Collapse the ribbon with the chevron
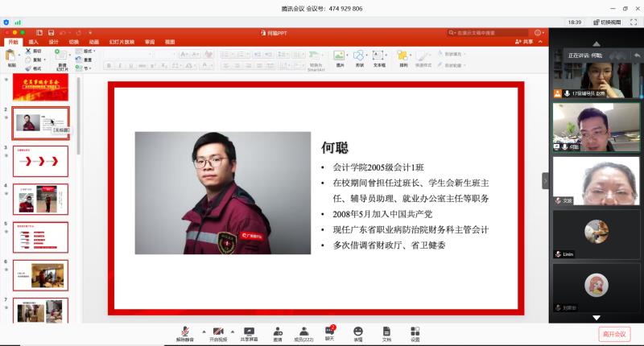The image size is (644, 346). point(540,42)
